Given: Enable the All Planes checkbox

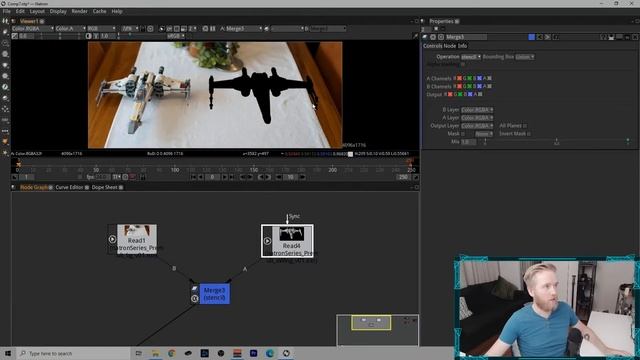Looking at the screenshot, I should pos(525,126).
